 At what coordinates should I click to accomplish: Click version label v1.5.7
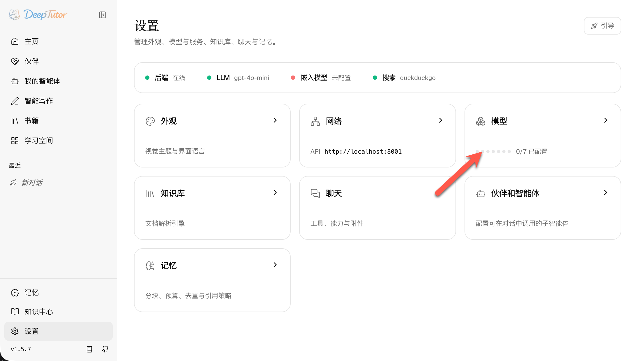[21, 349]
